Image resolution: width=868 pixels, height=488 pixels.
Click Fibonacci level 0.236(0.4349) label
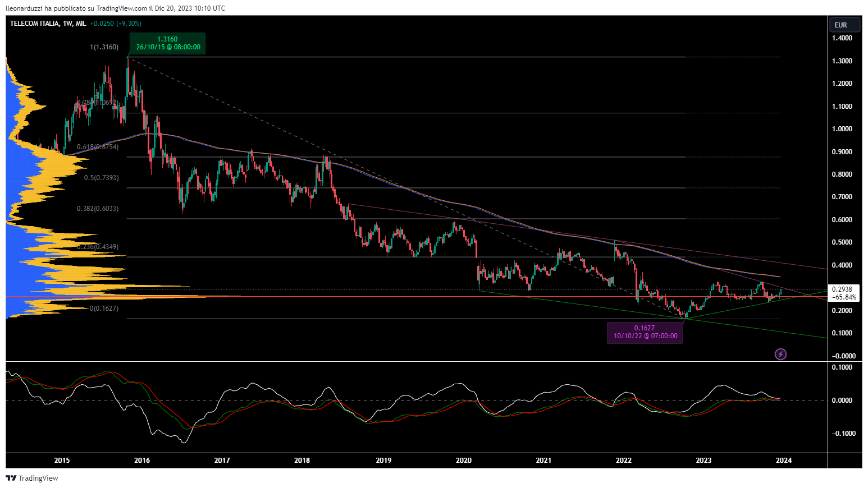98,247
